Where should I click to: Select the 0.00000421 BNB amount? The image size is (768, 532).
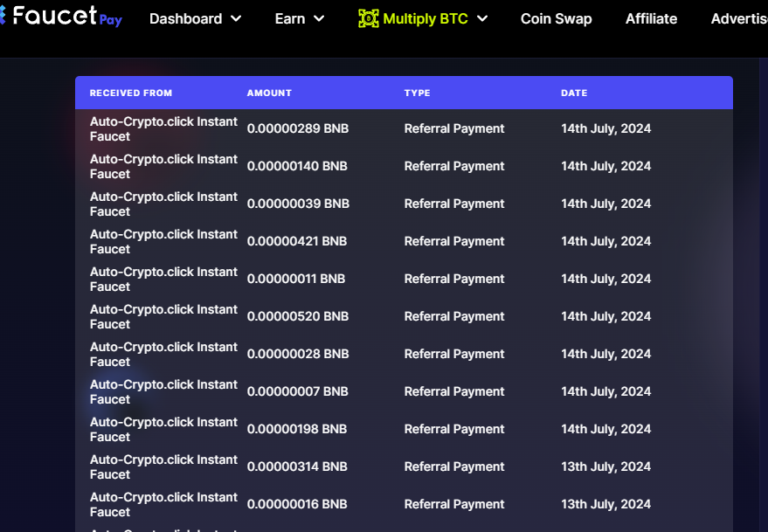click(x=297, y=241)
